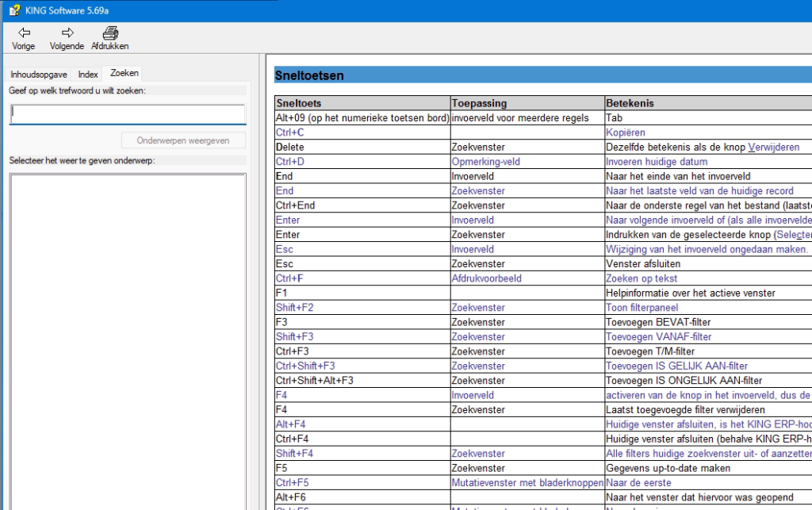This screenshot has height=510, width=812.
Task: Switch to the Index tab
Action: (x=87, y=74)
